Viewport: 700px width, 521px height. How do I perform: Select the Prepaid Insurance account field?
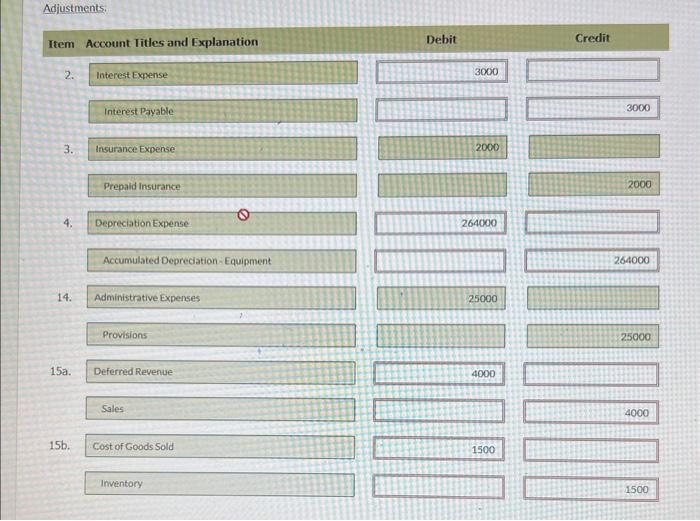(222, 186)
